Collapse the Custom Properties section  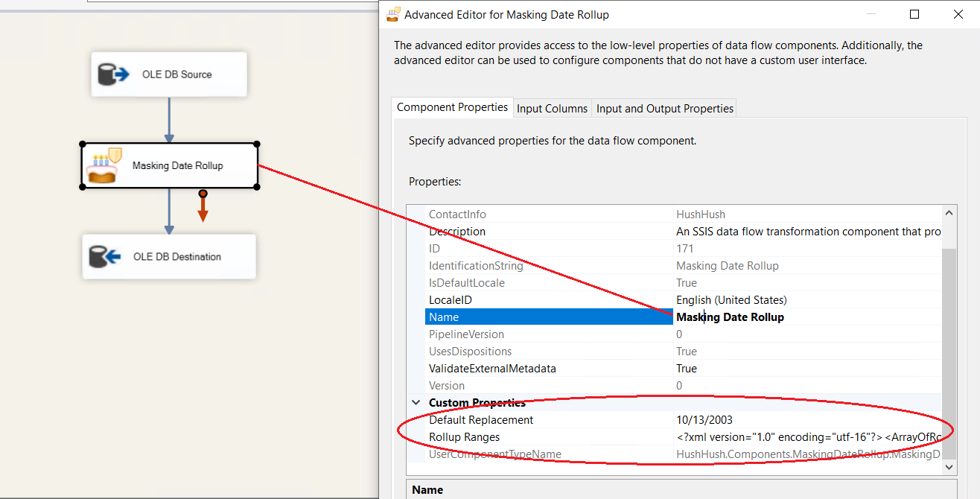click(x=416, y=403)
